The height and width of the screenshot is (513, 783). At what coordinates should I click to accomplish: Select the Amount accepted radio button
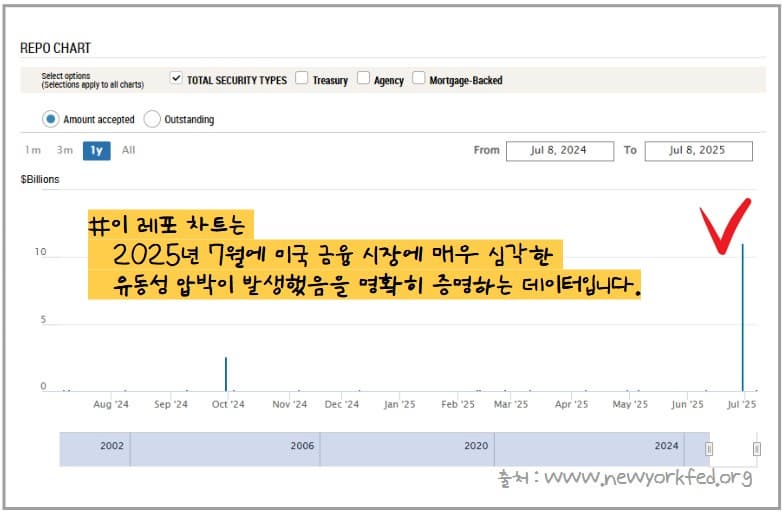point(50,119)
